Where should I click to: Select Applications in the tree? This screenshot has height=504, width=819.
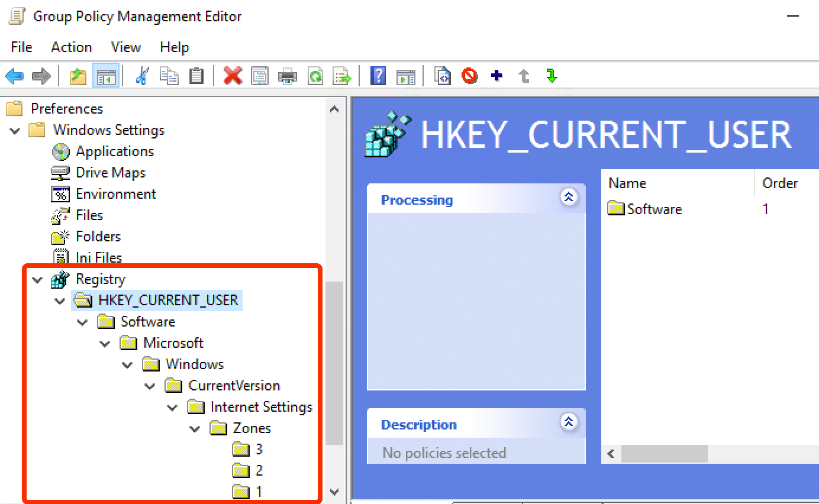pos(115,151)
